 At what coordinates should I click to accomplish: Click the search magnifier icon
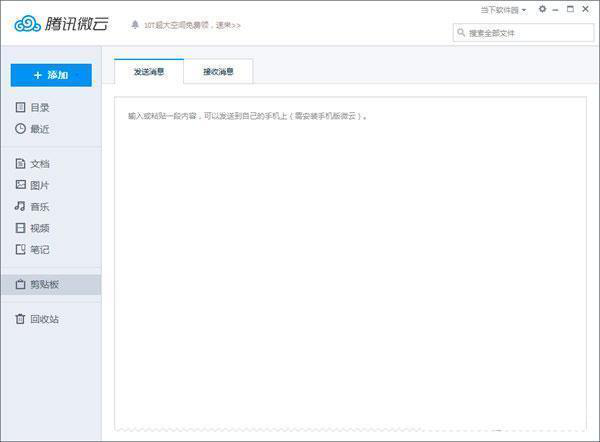pyautogui.click(x=461, y=33)
